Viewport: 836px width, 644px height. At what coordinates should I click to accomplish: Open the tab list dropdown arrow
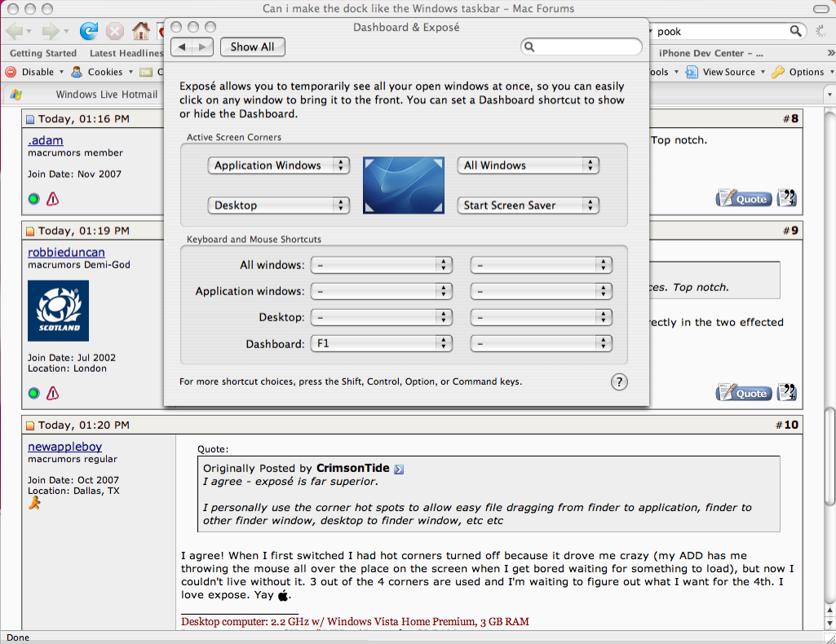[x=829, y=95]
